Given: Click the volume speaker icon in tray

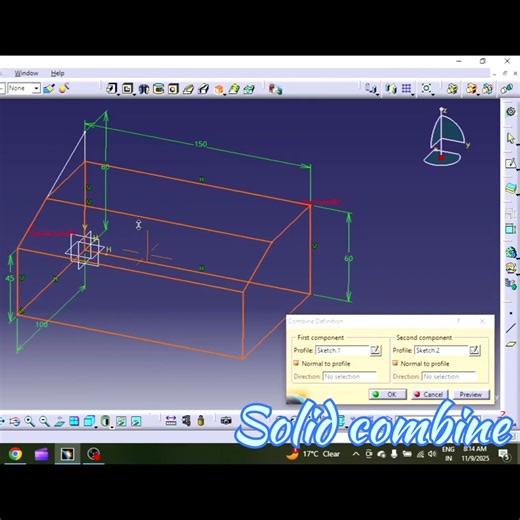Looking at the screenshot, I should [x=432, y=454].
